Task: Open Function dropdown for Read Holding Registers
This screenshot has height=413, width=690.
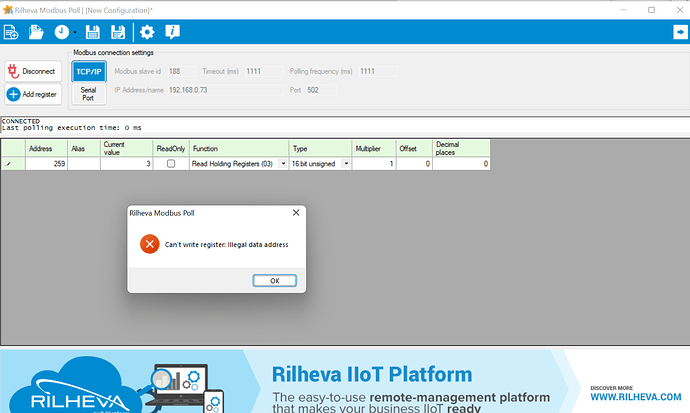Action: pyautogui.click(x=283, y=164)
